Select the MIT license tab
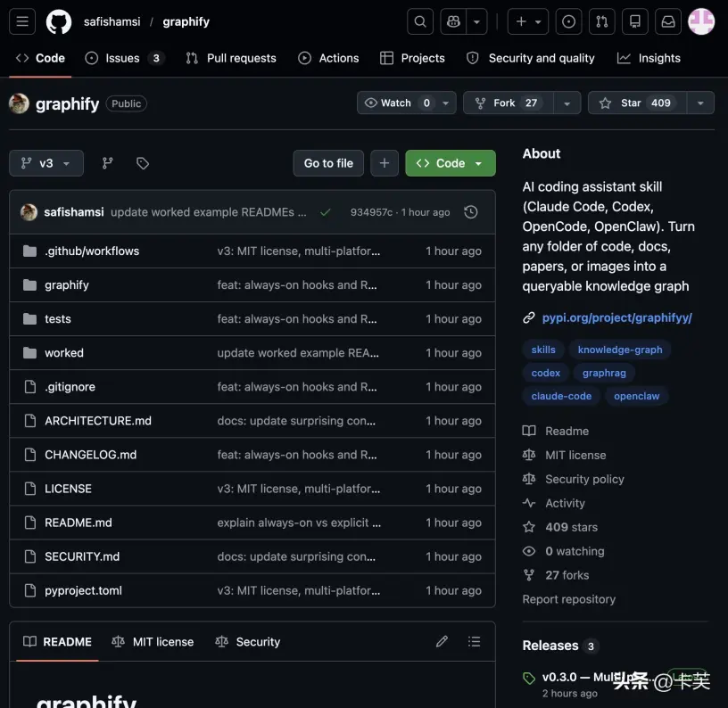This screenshot has width=728, height=708. pos(153,642)
